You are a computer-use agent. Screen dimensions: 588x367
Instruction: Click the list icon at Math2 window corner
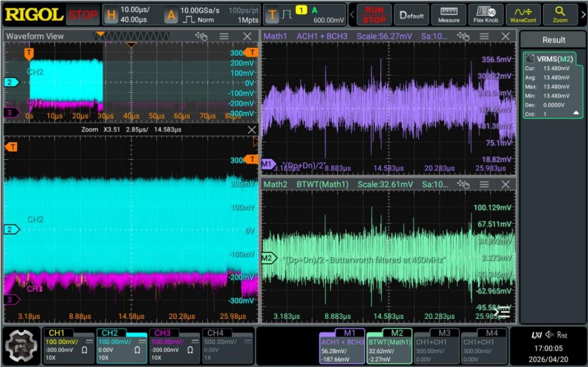click(502, 312)
